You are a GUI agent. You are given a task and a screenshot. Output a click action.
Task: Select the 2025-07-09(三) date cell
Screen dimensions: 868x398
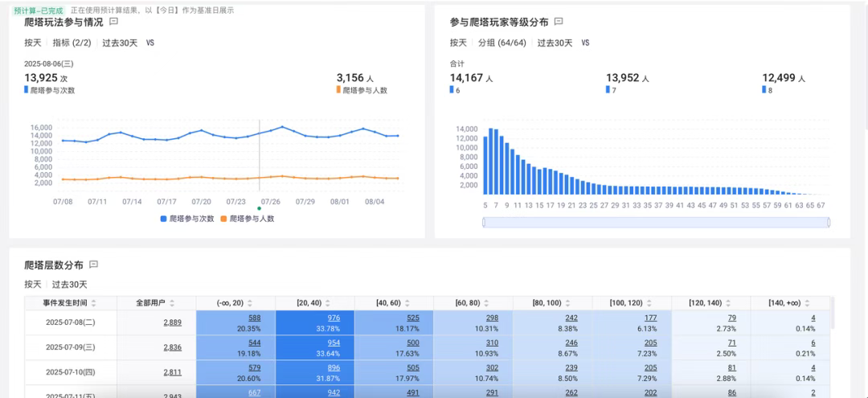(x=71, y=347)
